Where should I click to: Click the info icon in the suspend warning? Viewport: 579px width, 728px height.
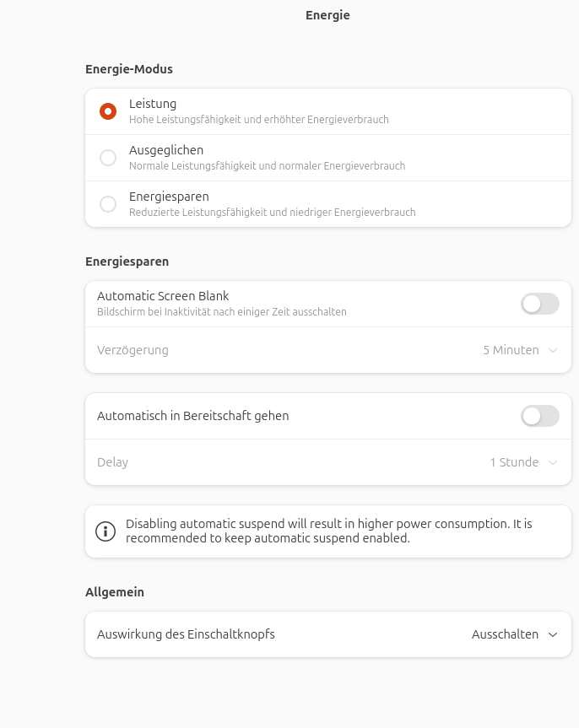coord(106,531)
